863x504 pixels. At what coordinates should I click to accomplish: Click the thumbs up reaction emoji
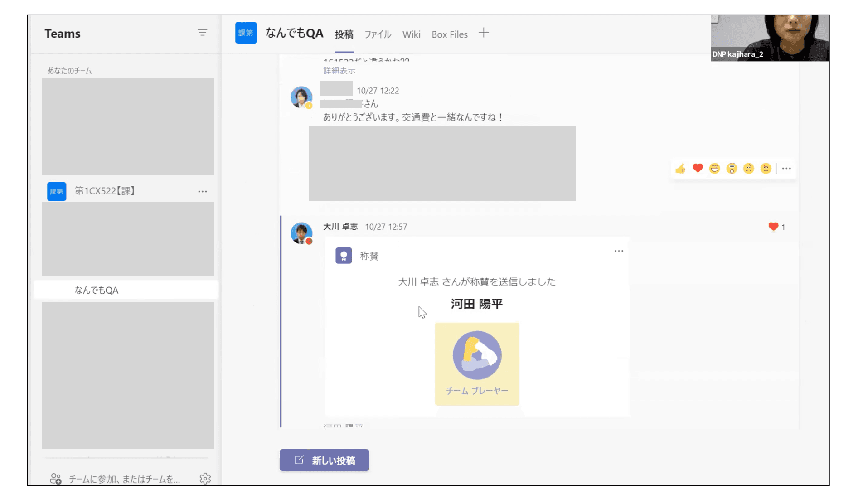tap(680, 169)
